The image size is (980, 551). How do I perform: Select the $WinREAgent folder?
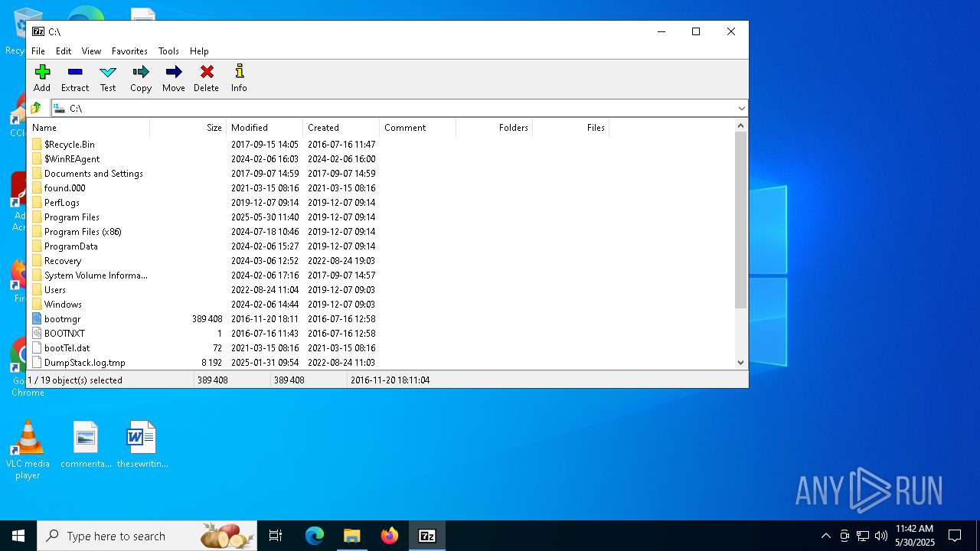[72, 159]
